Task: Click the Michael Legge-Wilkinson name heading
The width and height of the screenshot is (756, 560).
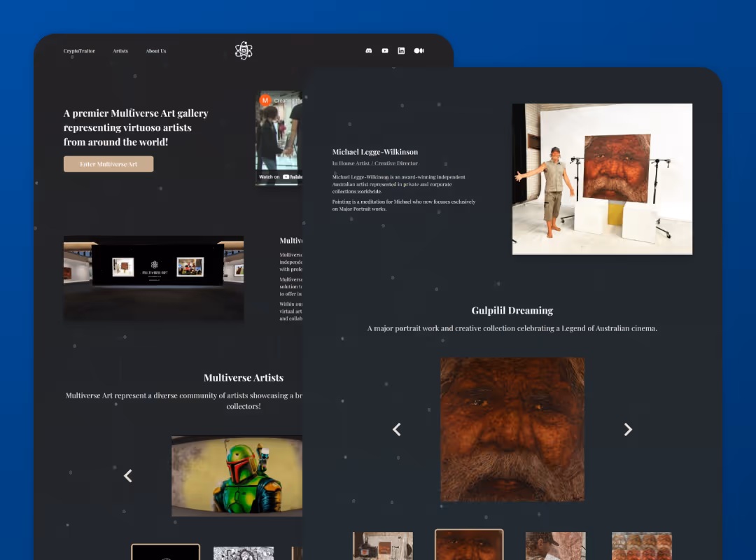Action: [x=375, y=152]
